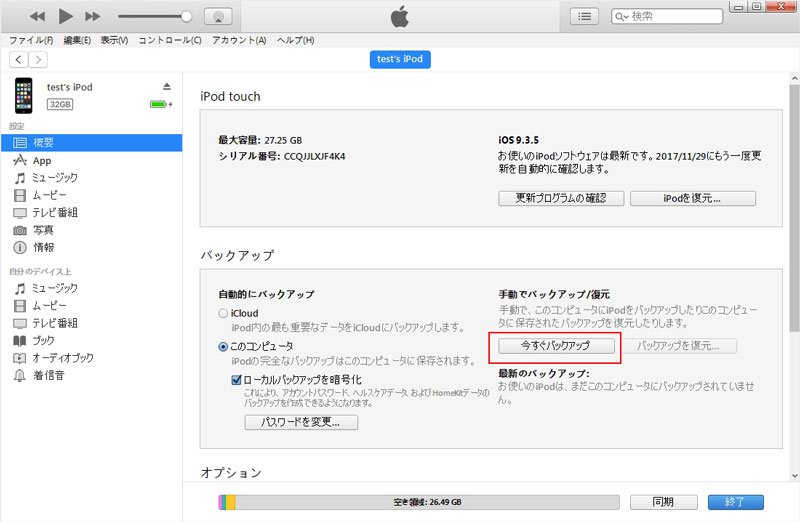Select 着信音 in the sidebar
Viewport: 800px width, 522px height.
pos(91,376)
